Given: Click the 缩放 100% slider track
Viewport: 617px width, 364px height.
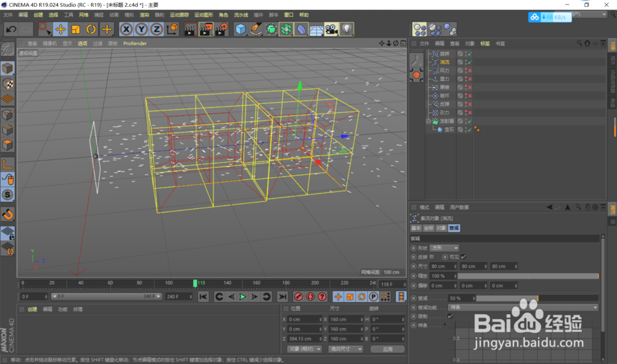Looking at the screenshot, I should (528, 276).
